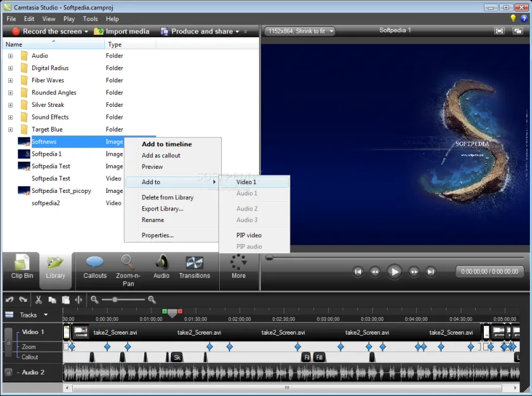Click the Undo arrow icon

(9, 300)
